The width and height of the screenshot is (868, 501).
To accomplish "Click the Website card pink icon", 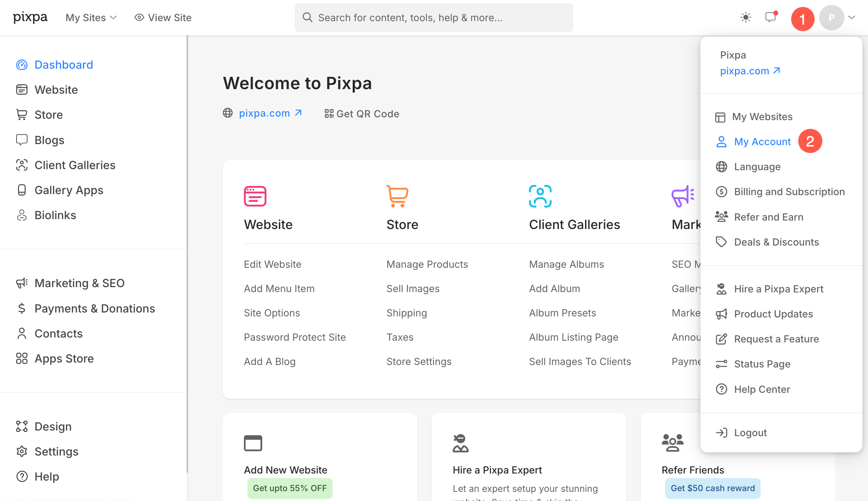I will tap(255, 196).
